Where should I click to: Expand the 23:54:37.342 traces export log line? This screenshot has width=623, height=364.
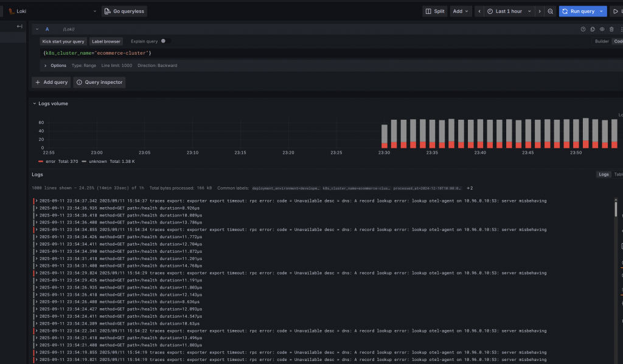point(37,201)
